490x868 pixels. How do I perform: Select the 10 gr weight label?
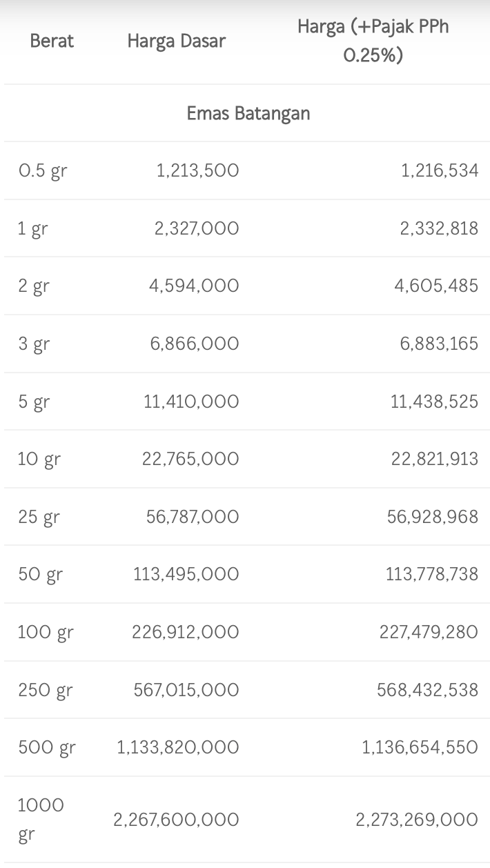pyautogui.click(x=39, y=460)
